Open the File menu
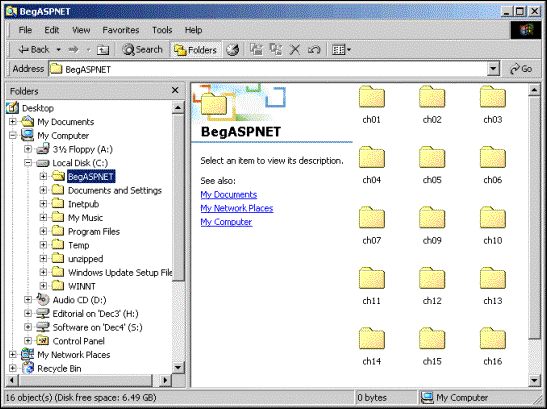This screenshot has width=547, height=409. coord(25,30)
